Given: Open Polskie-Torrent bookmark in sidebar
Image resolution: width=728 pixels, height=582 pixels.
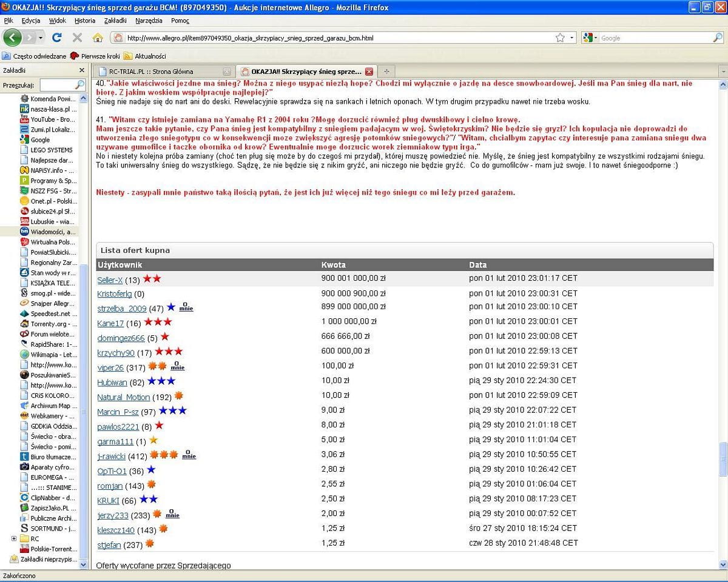Looking at the screenshot, I should pos(49,549).
